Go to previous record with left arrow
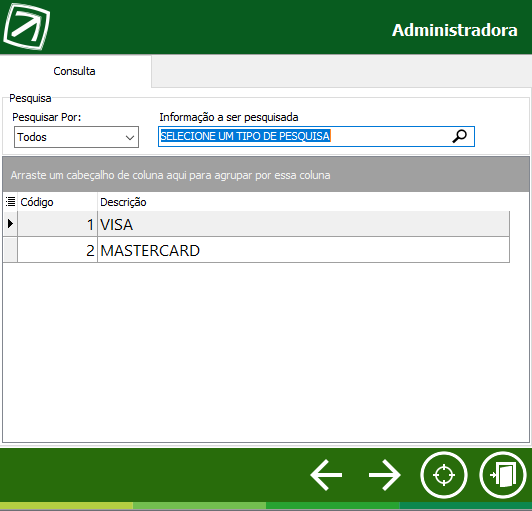This screenshot has height=511, width=532. (x=326, y=475)
